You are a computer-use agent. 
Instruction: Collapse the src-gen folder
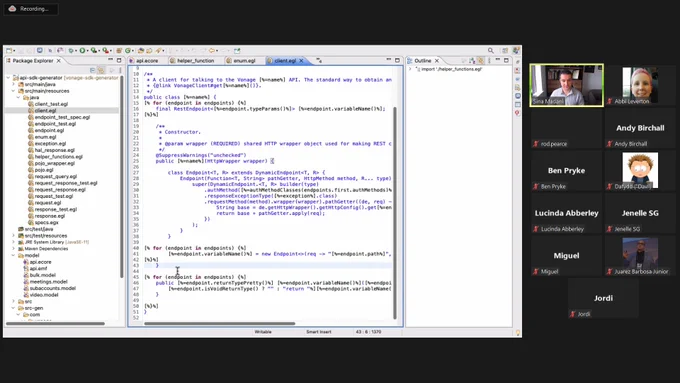[13, 308]
